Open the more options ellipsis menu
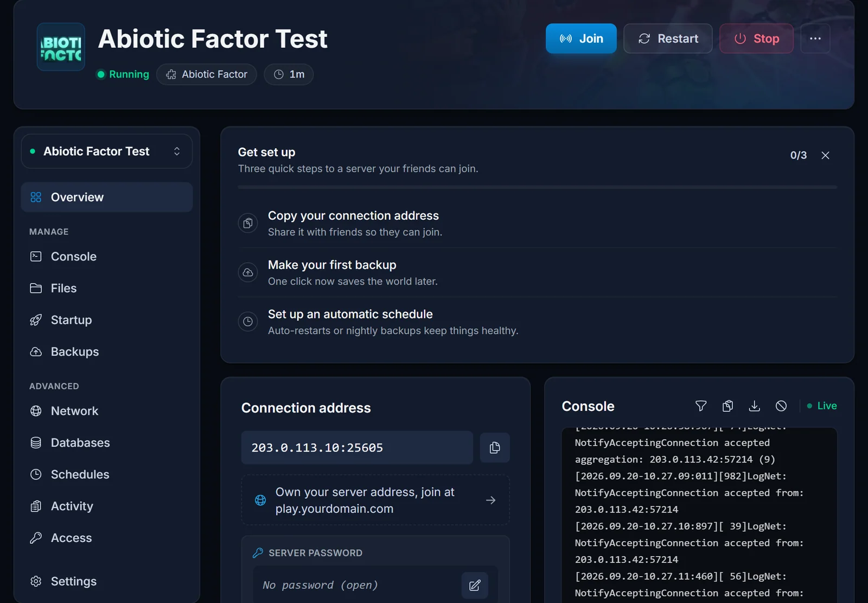Image resolution: width=868 pixels, height=603 pixels. 815,39
